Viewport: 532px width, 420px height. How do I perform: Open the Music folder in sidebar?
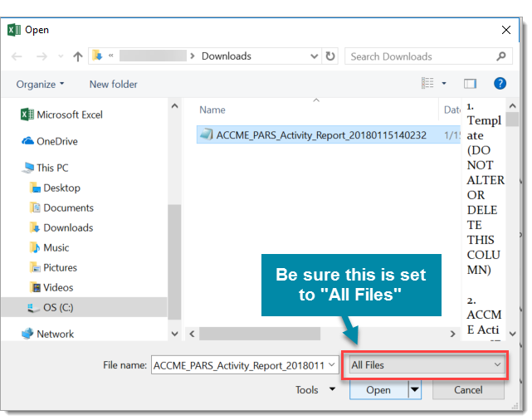pos(56,247)
